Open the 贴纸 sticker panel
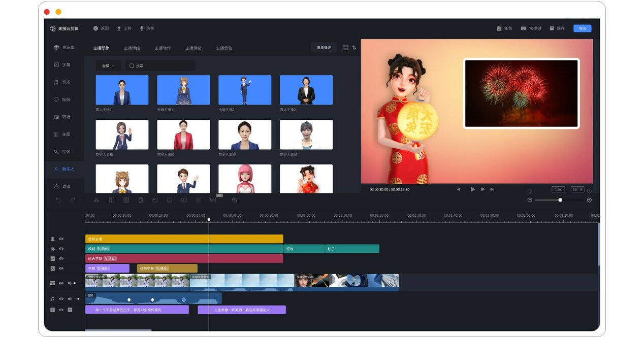Viewport: 644px width, 337px height. point(65,99)
